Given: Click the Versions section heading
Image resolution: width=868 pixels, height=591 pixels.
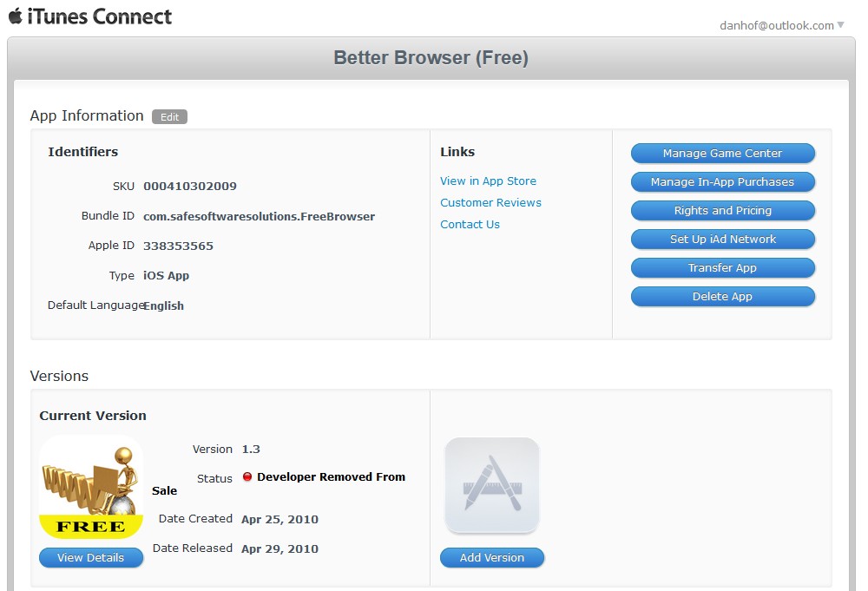Looking at the screenshot, I should click(x=59, y=377).
